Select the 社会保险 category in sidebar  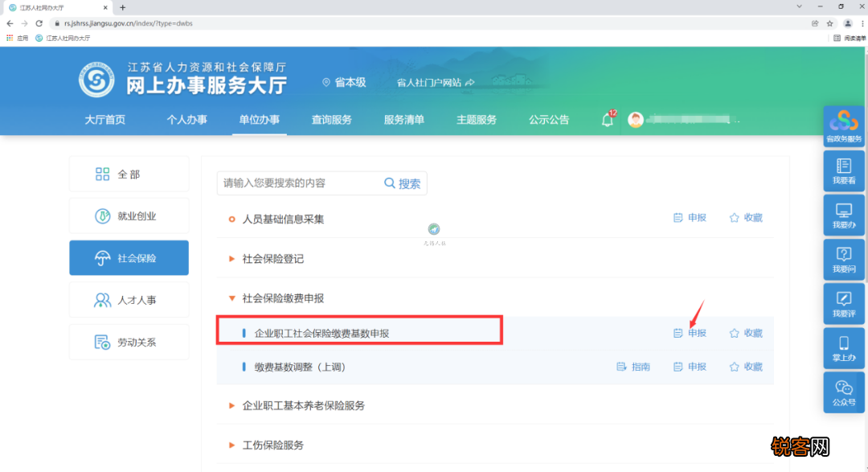[129, 257]
